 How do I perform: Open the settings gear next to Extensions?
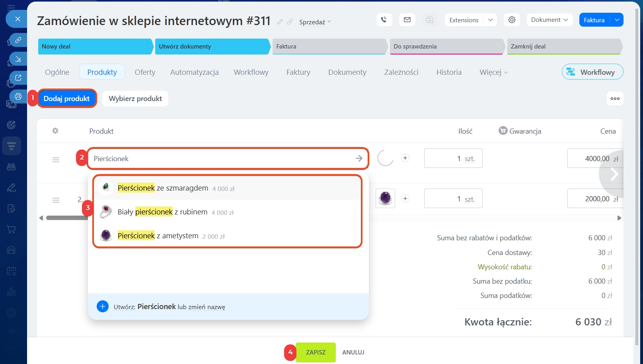pyautogui.click(x=512, y=19)
